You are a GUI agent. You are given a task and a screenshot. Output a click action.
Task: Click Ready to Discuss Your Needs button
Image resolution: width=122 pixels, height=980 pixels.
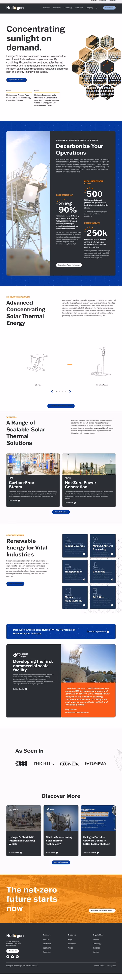click(102, 910)
